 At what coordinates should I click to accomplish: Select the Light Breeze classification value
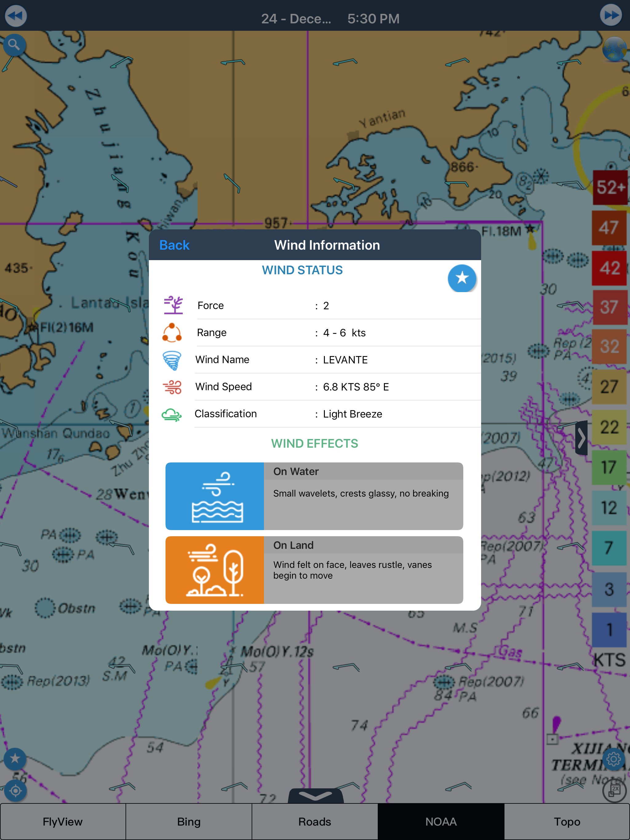point(352,414)
